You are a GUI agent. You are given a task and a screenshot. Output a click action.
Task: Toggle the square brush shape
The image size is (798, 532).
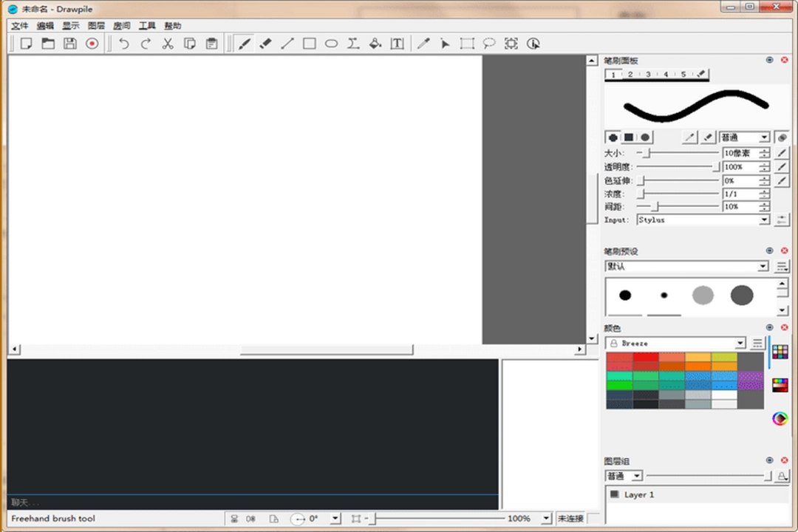[x=628, y=137]
